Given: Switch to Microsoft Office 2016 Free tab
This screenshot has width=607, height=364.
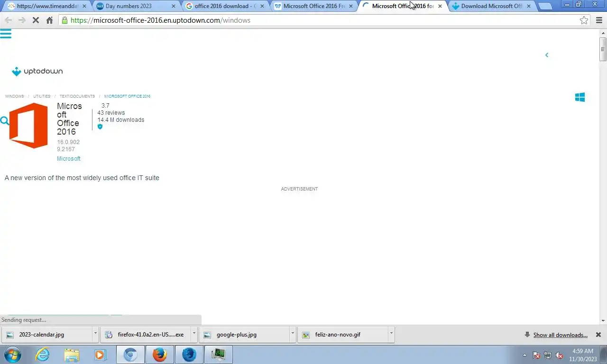Looking at the screenshot, I should 313,6.
